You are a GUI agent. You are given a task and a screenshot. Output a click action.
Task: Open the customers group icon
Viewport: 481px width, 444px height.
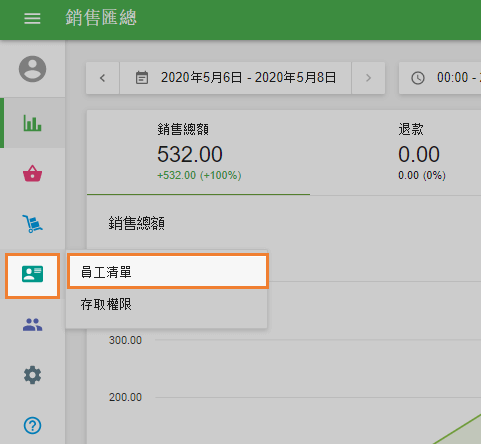click(32, 324)
